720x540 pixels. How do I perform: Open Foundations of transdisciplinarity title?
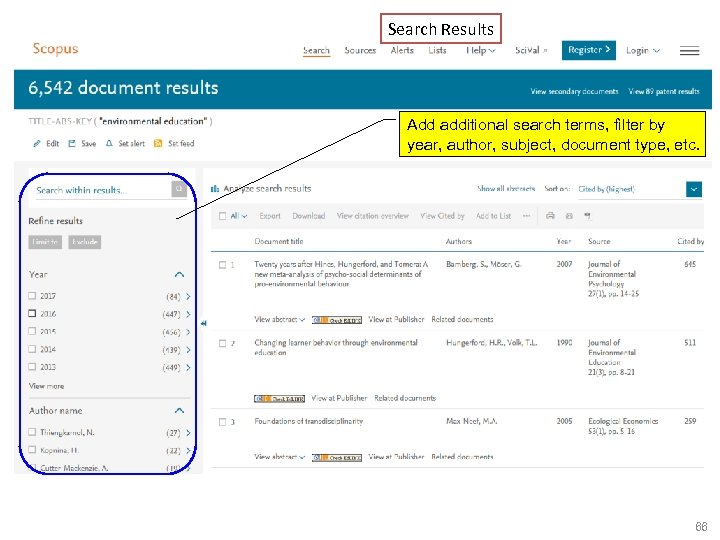[x=309, y=421]
